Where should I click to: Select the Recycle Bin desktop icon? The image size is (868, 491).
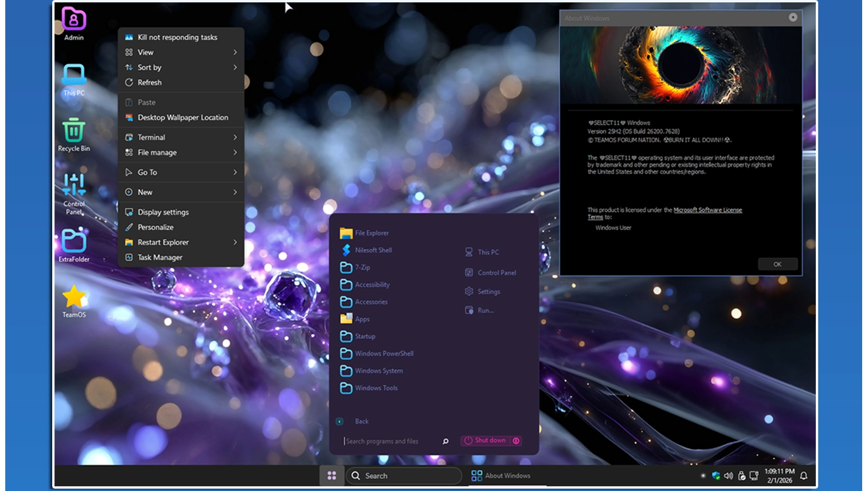[74, 132]
